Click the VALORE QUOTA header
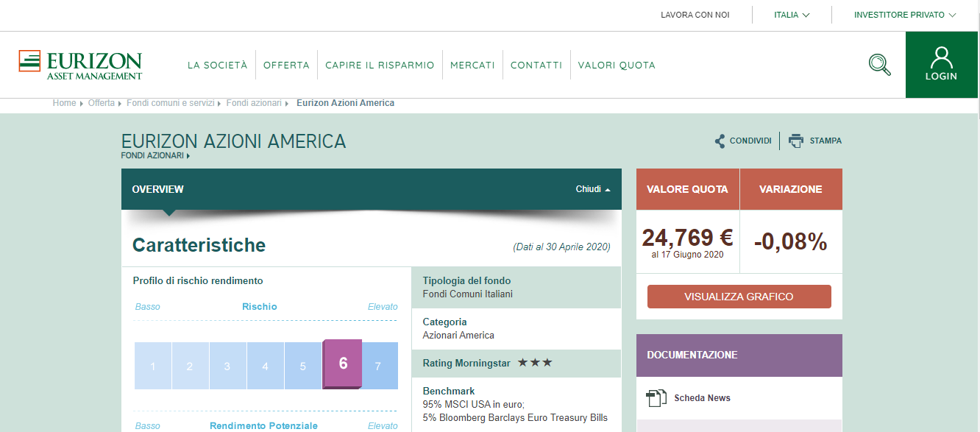The height and width of the screenshot is (432, 980). (x=687, y=189)
